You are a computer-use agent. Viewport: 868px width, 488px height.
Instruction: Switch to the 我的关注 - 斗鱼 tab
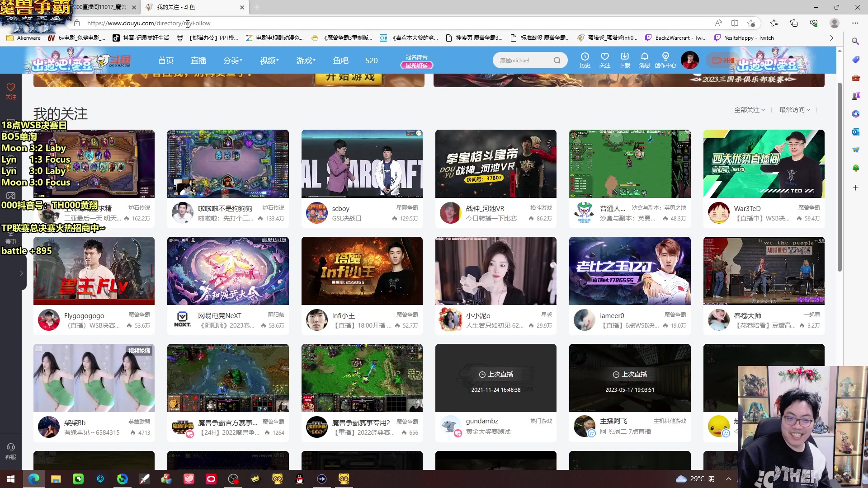click(194, 7)
